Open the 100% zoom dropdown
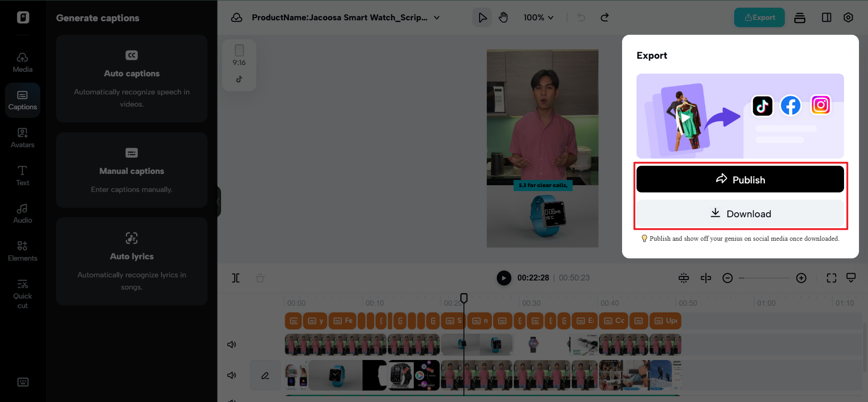Viewport: 868px width, 402px height. (x=538, y=18)
